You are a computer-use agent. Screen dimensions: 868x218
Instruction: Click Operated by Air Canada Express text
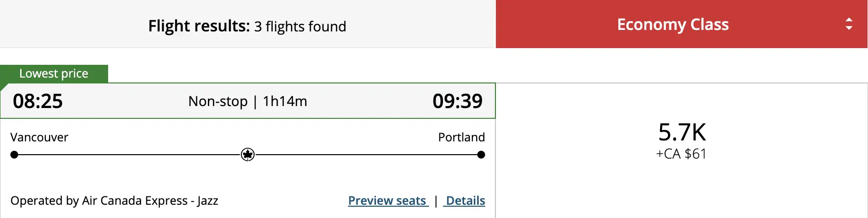114,200
